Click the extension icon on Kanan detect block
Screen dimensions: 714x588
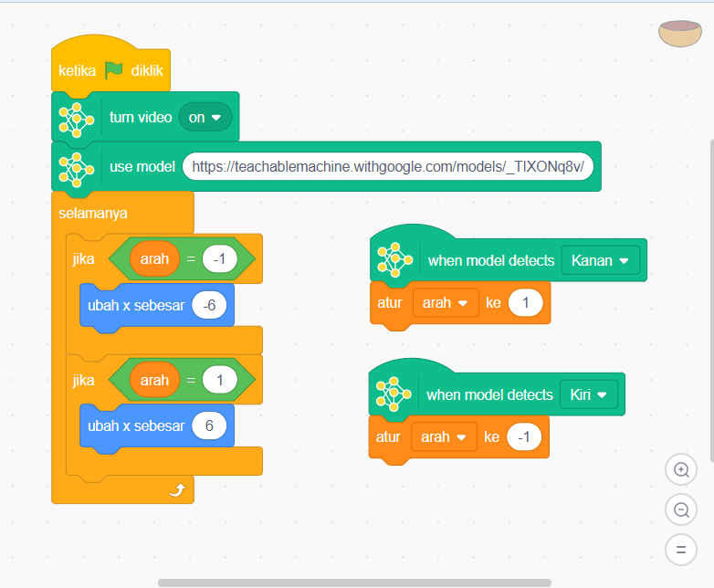pos(395,260)
